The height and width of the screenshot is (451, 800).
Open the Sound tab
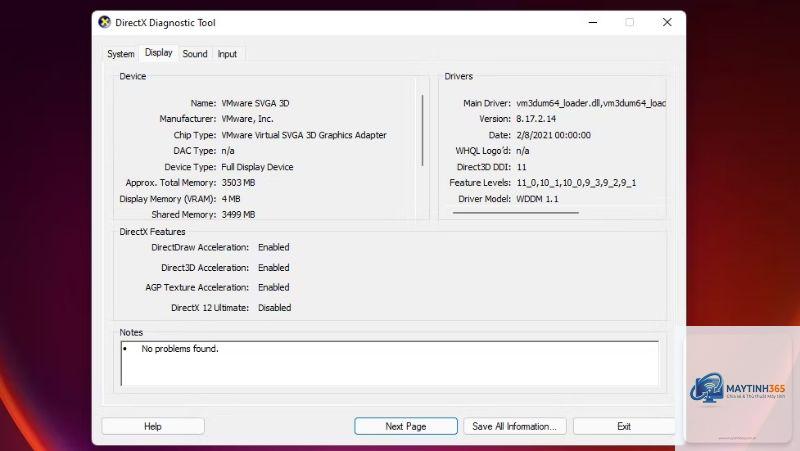(195, 54)
